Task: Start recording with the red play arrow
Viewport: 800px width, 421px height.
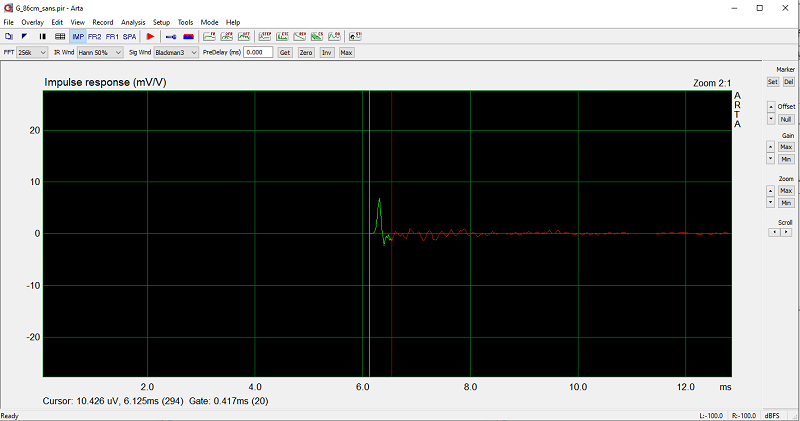Action: pos(150,36)
